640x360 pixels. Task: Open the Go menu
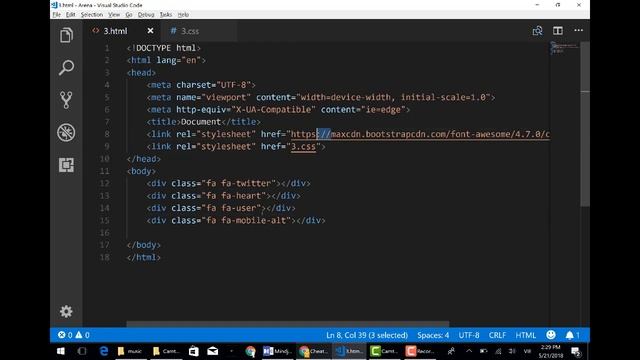tap(129, 15)
